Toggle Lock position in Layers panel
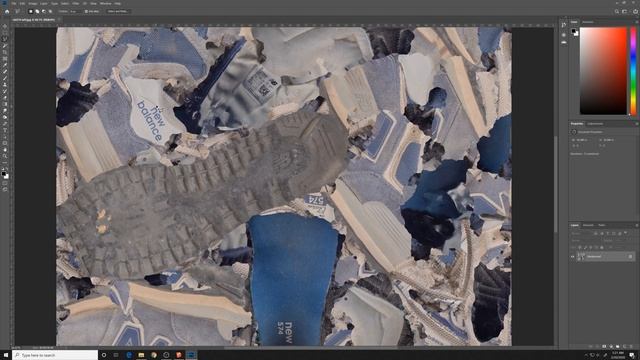640x360 pixels. point(591,247)
